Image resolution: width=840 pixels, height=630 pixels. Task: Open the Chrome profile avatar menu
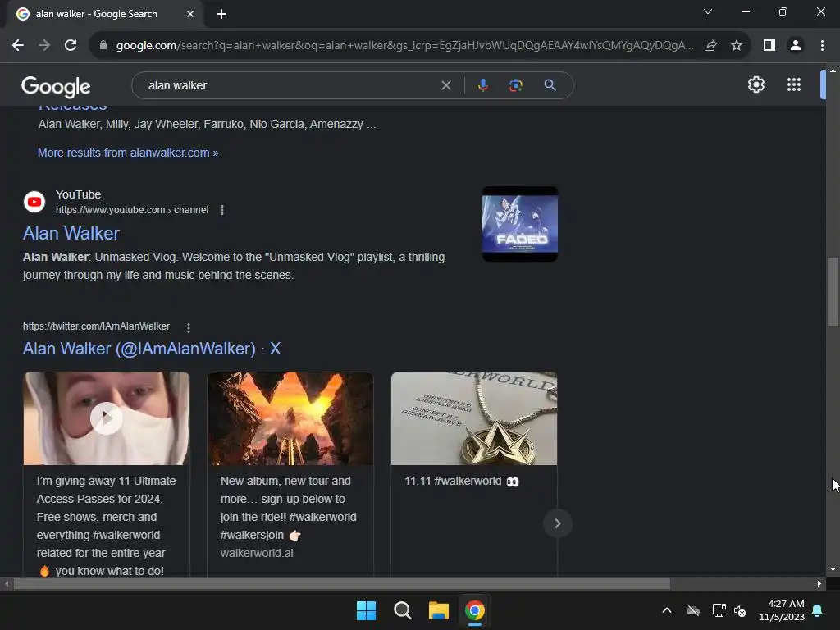click(796, 46)
